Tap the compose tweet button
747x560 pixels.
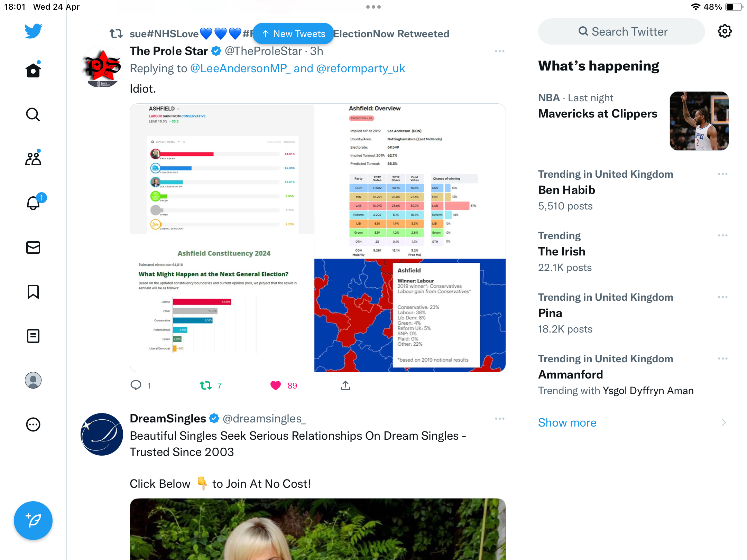pyautogui.click(x=33, y=521)
